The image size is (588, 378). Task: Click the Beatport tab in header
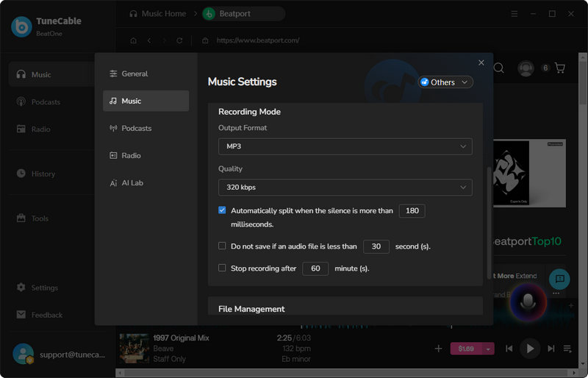coord(243,14)
